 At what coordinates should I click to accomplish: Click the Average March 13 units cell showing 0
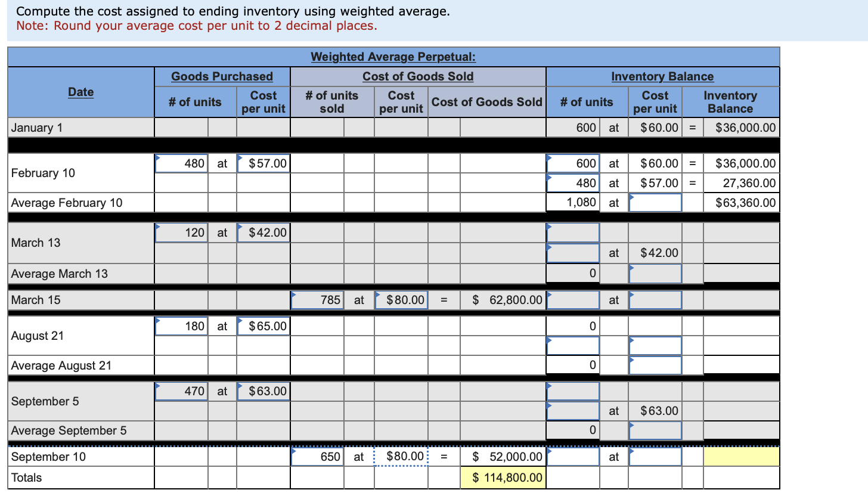point(573,274)
